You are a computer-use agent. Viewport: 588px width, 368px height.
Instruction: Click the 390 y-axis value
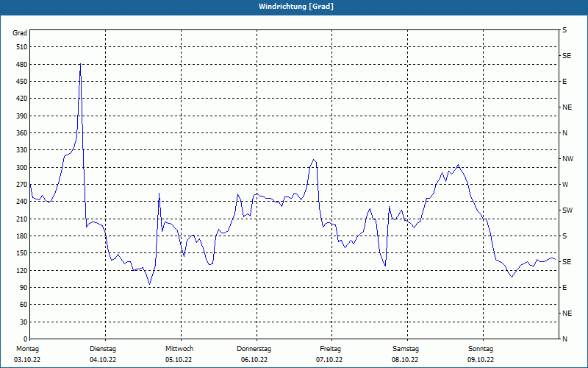coord(22,116)
